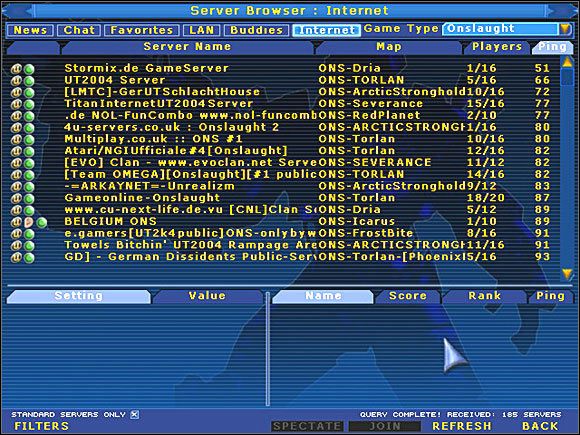
Task: Sort server list by Ping column header
Action: [552, 47]
